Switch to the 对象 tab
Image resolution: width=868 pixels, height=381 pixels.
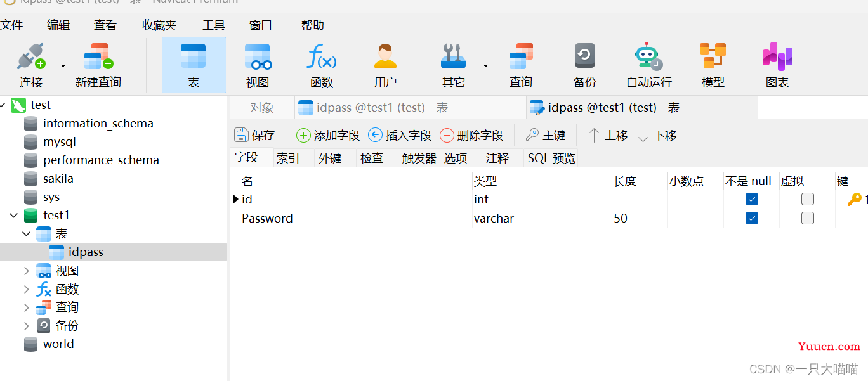262,108
